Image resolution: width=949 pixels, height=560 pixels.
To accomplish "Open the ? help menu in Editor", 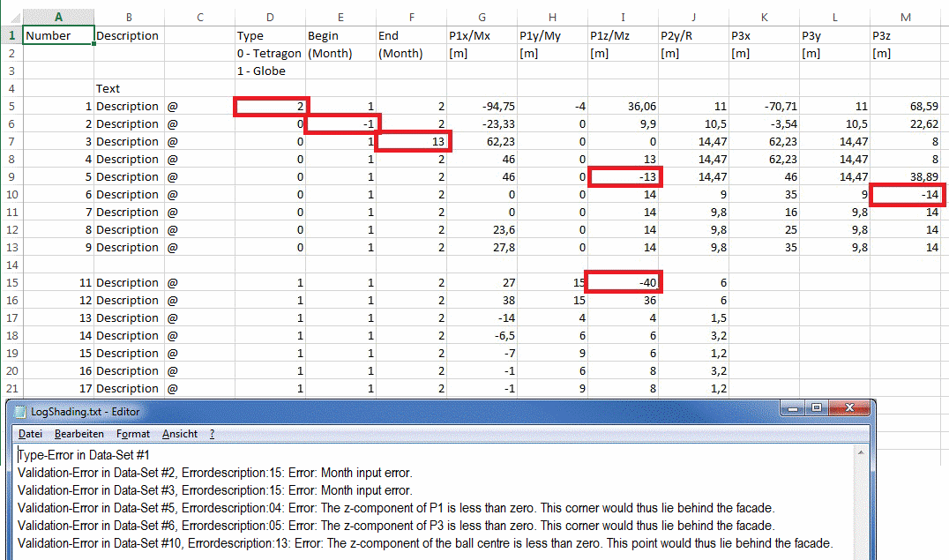I will pos(212,434).
